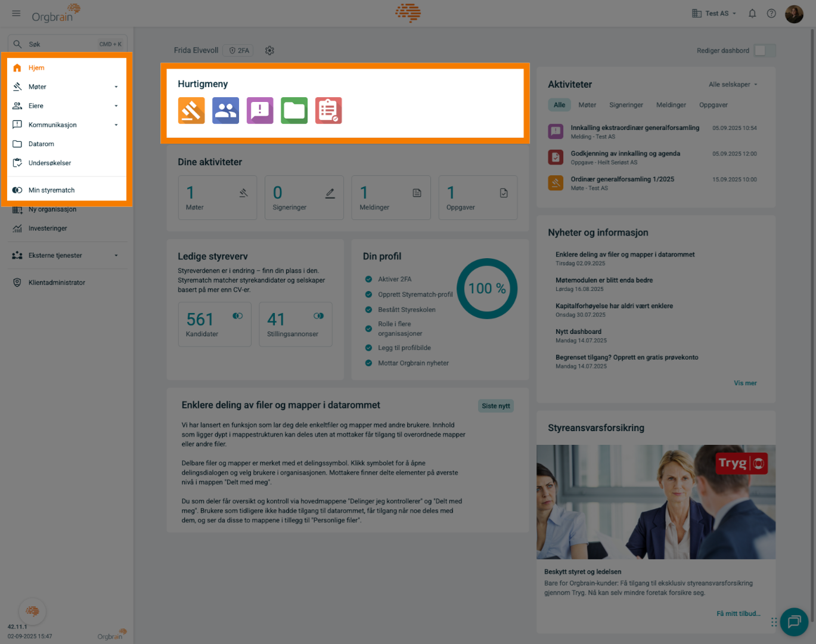Open Undersøkelser in the sidebar
816x644 pixels.
coord(67,163)
